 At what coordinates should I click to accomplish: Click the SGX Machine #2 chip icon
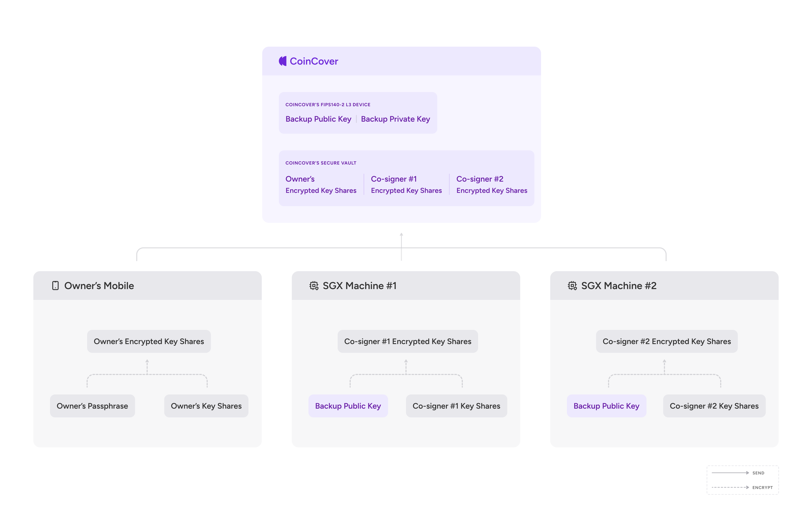[572, 286]
